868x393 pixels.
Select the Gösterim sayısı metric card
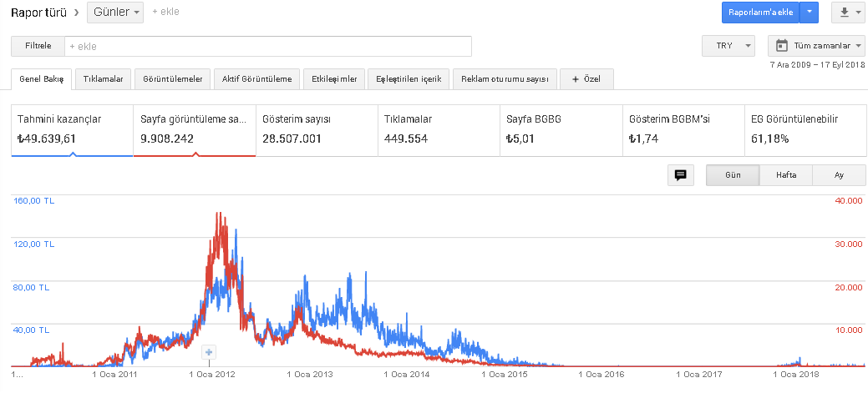point(316,130)
